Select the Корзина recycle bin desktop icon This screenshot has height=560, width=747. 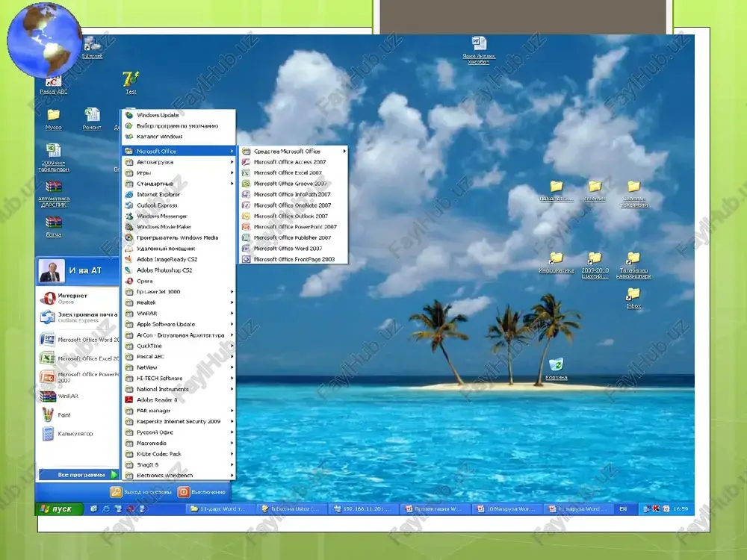tap(556, 369)
